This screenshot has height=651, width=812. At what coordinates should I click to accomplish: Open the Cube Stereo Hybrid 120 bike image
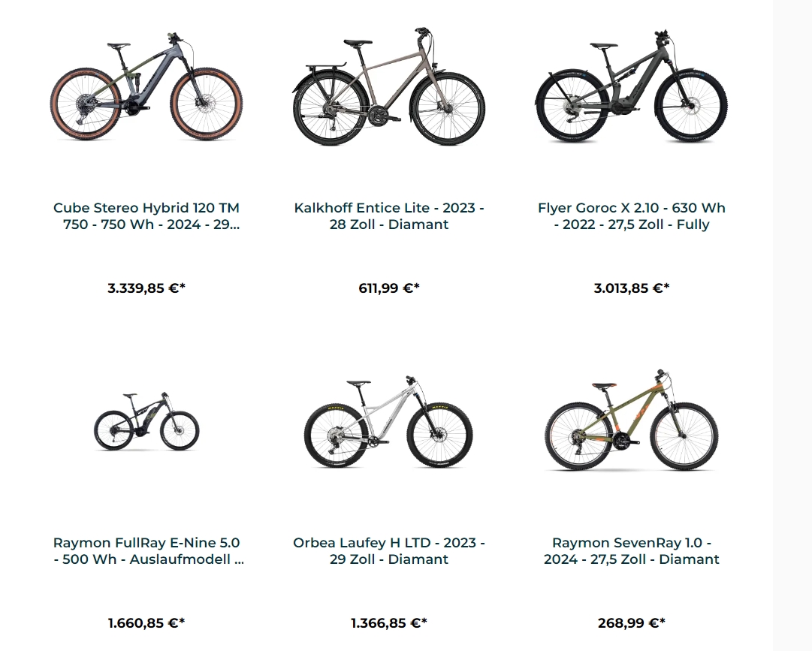(x=146, y=86)
